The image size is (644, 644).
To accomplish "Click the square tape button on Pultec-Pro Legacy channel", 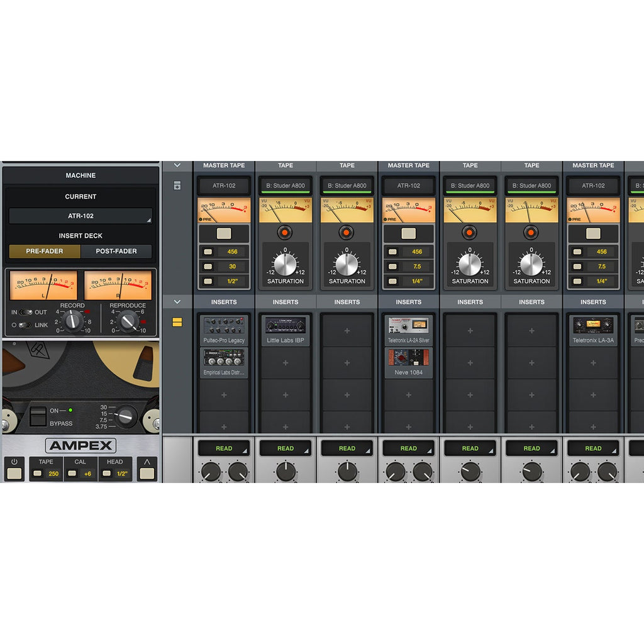I will 224,233.
